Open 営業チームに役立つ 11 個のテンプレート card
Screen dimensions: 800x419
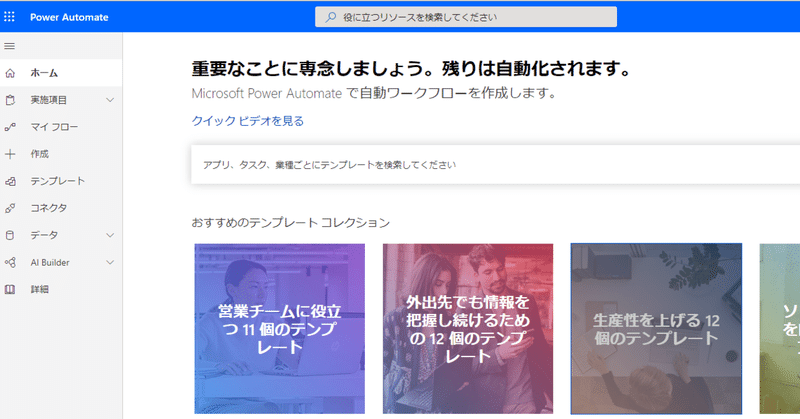point(280,329)
